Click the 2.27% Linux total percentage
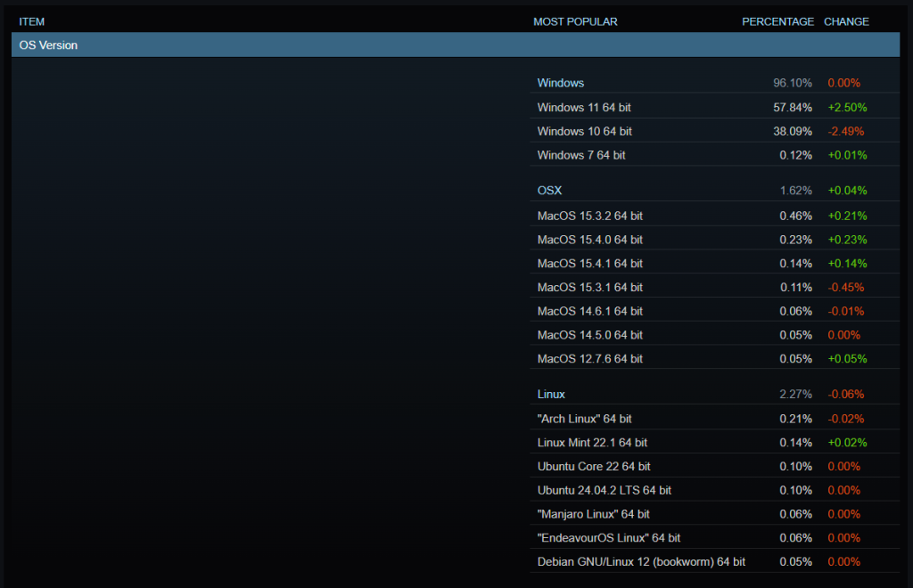The height and width of the screenshot is (588, 913). click(795, 394)
